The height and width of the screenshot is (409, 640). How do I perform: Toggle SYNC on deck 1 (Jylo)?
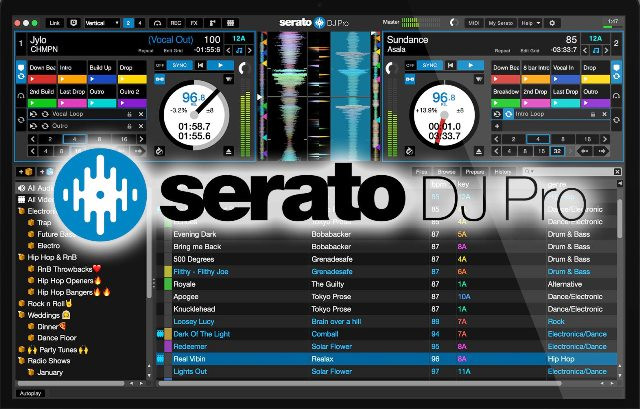coord(180,65)
